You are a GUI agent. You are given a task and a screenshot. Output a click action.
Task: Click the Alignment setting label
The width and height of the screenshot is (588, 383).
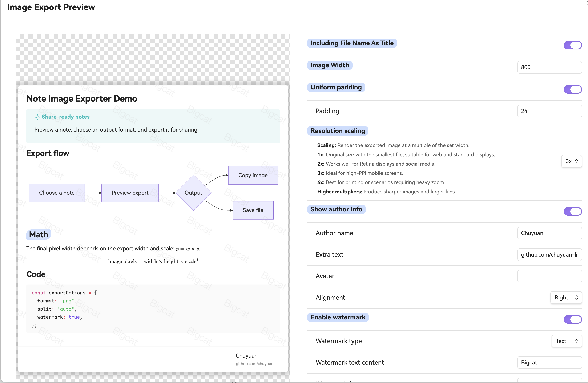(330, 298)
